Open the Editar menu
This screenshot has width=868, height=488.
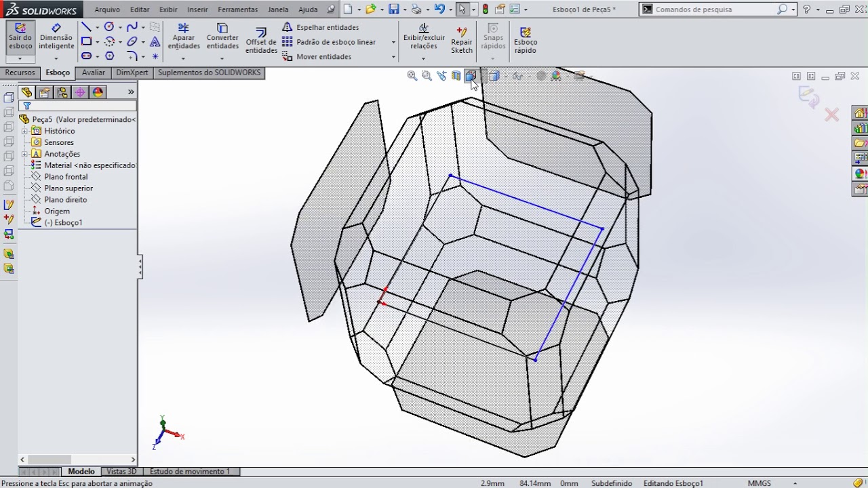[140, 9]
